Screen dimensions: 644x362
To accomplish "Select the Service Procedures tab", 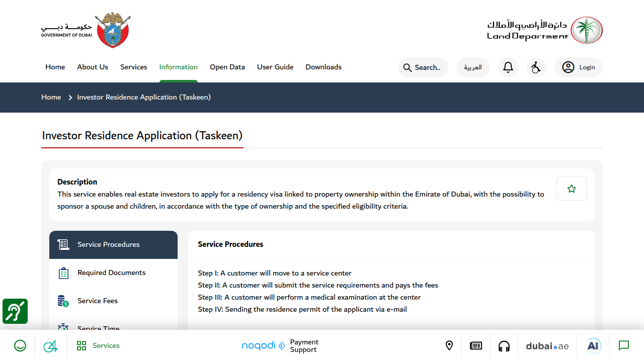I will 113,245.
